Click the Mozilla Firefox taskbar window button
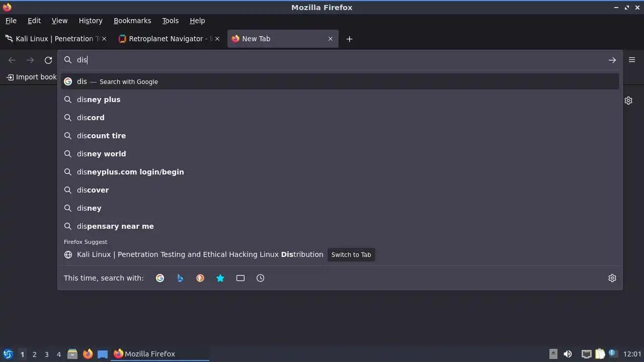Image resolution: width=644 pixels, height=362 pixels. [160, 354]
